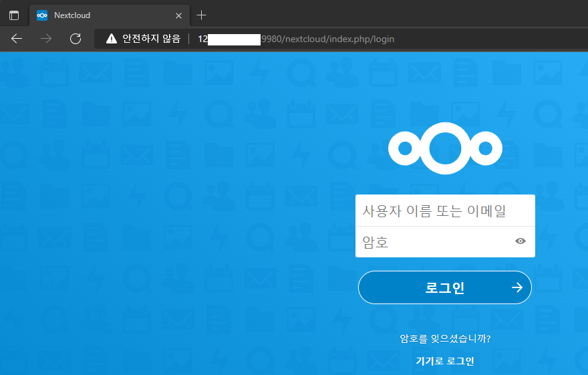Open the forgot password link 암호를 잊으셨습니까?
The height and width of the screenshot is (375, 588).
(445, 339)
